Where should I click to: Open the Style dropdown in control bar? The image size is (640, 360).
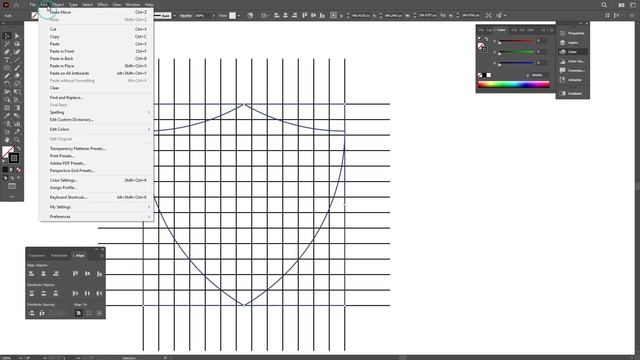tap(239, 16)
